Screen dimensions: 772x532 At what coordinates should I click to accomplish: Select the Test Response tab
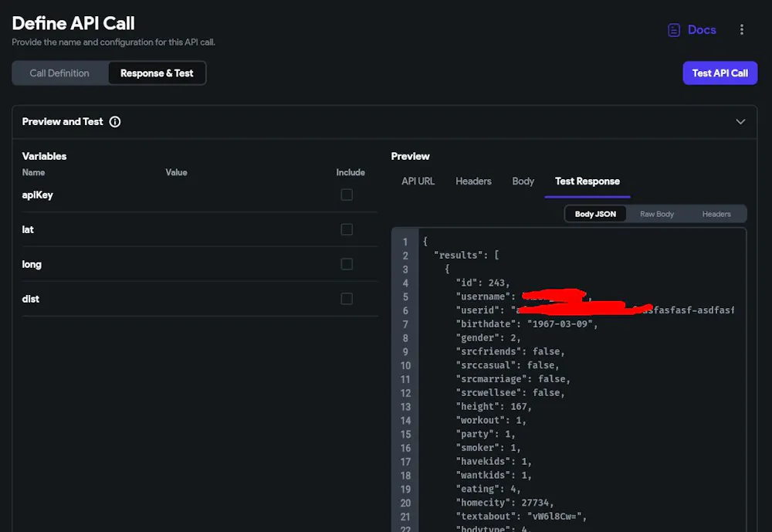coord(587,181)
